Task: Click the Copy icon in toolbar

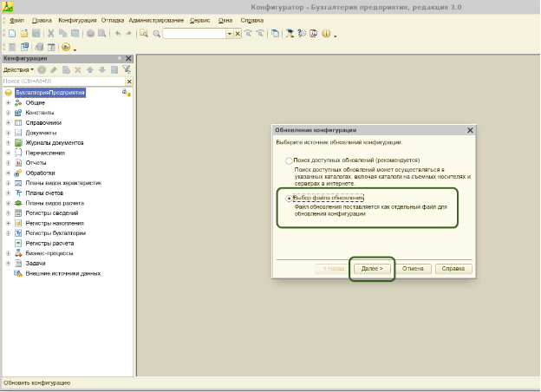Action: 62,34
